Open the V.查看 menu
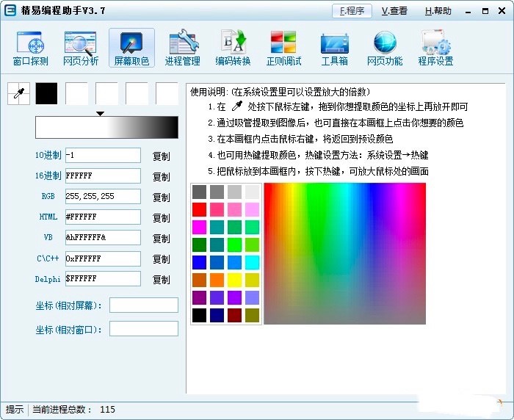This screenshot has height=420, width=514. 394,11
